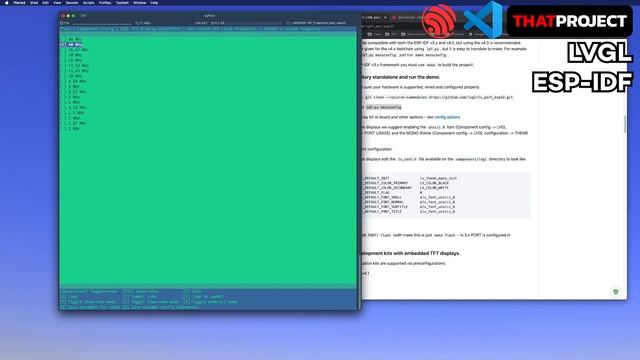Click the highlighted idf.py menuconfig code text
The image size is (640, 360).
click(384, 107)
